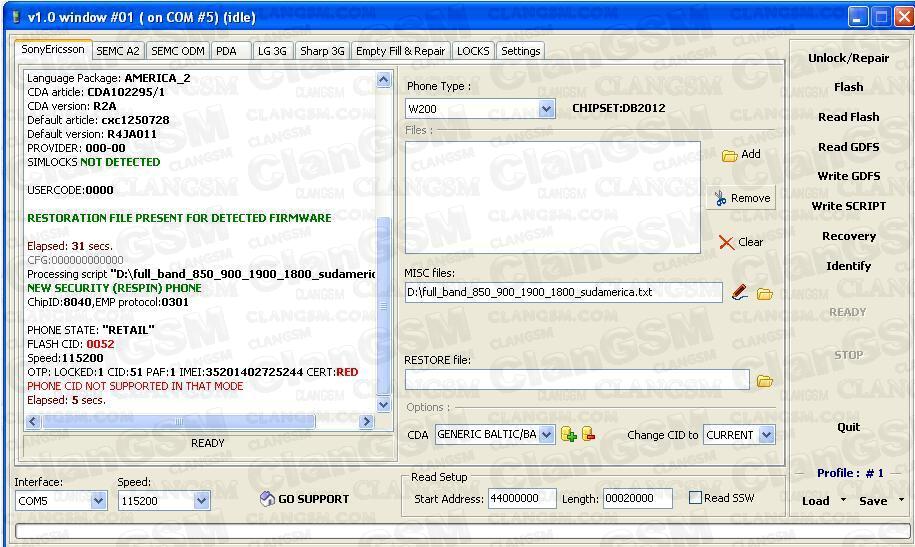
Task: Click the Write GDFS button
Action: click(x=848, y=176)
